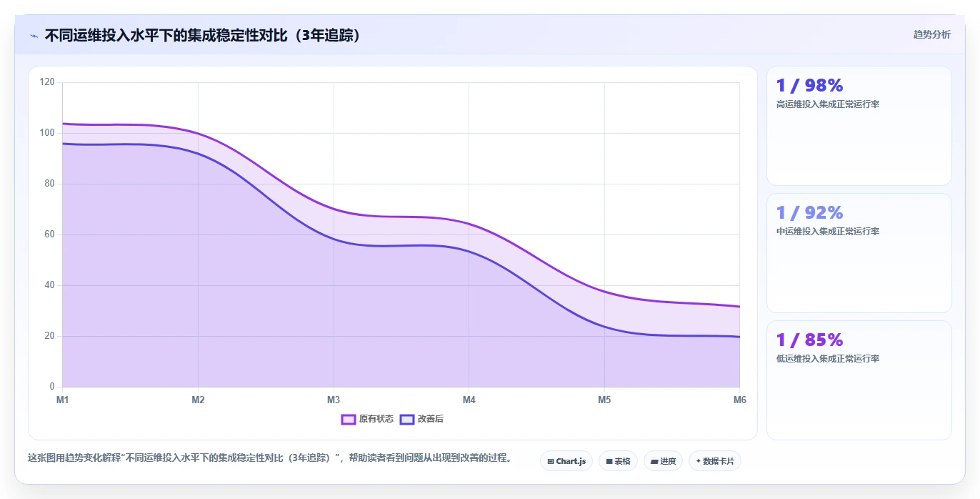Click the M3 x-axis label

pos(334,400)
